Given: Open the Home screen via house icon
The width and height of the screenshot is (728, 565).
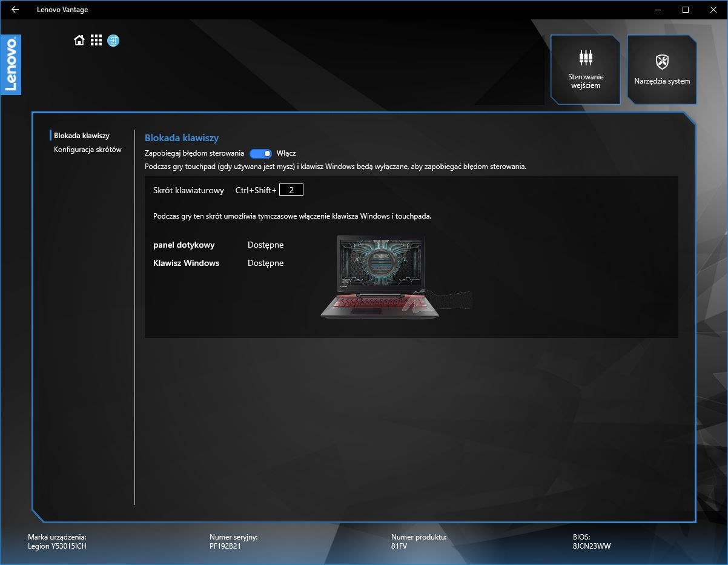Looking at the screenshot, I should [x=79, y=40].
